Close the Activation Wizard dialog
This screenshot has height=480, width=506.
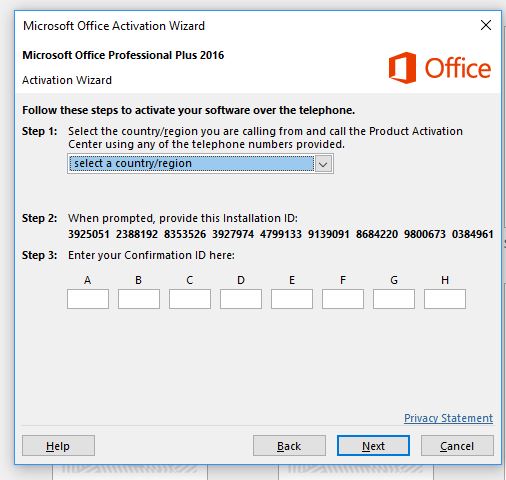pos(486,25)
